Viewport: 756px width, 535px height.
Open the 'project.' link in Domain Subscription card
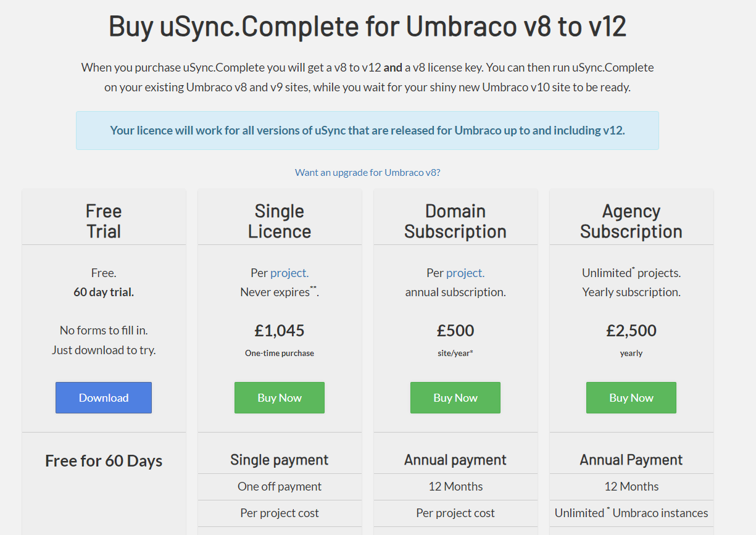point(466,272)
